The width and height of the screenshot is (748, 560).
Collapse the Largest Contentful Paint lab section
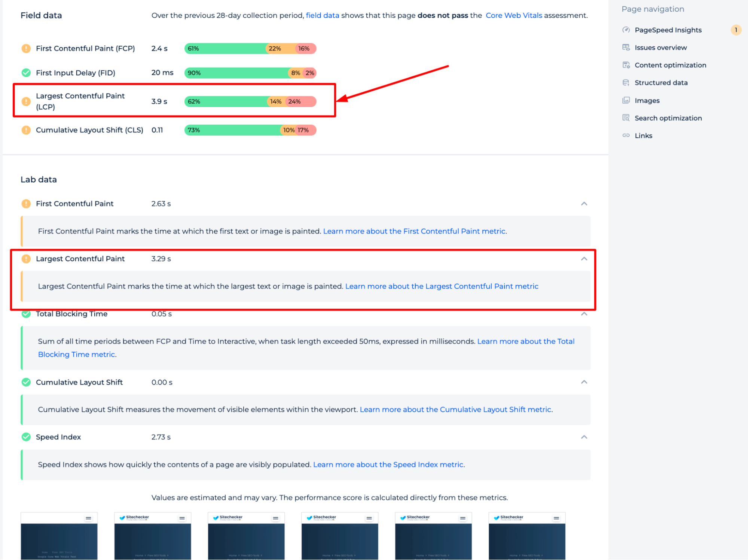pyautogui.click(x=584, y=259)
